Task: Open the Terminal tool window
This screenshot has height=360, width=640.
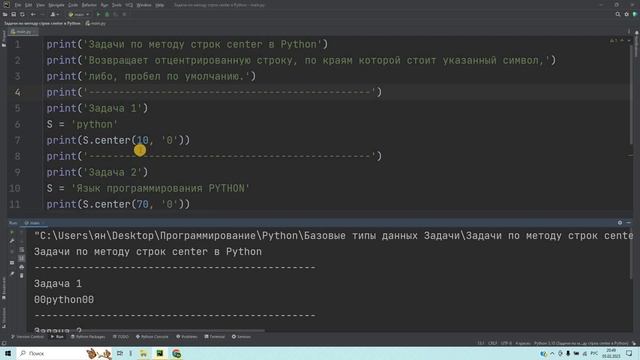Action: (x=214, y=337)
